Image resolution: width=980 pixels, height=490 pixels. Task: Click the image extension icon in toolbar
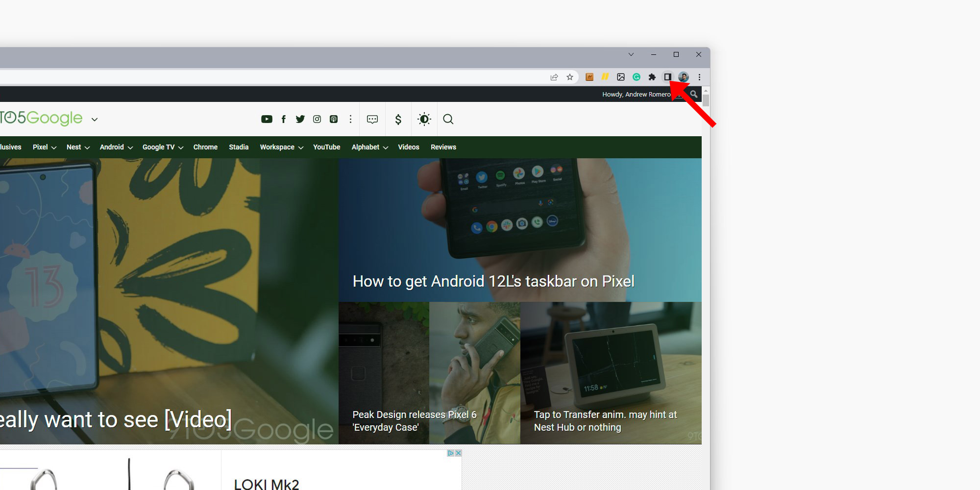(x=621, y=77)
